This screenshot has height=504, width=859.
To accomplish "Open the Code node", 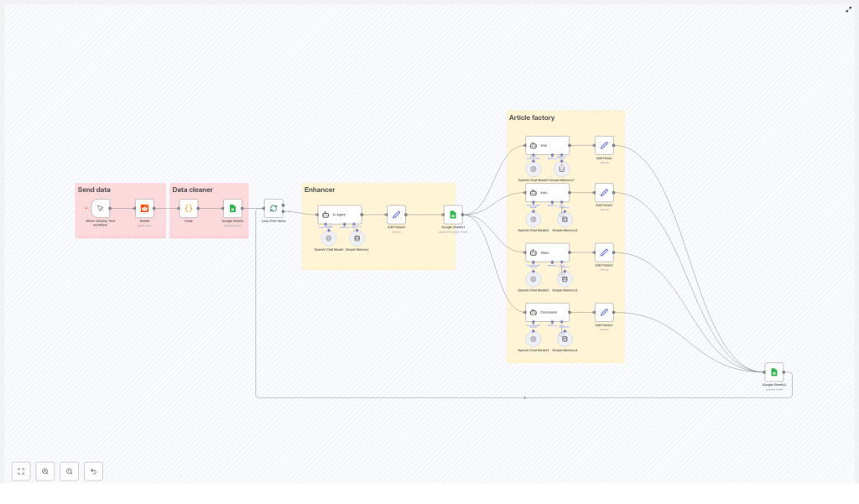I will (x=189, y=208).
